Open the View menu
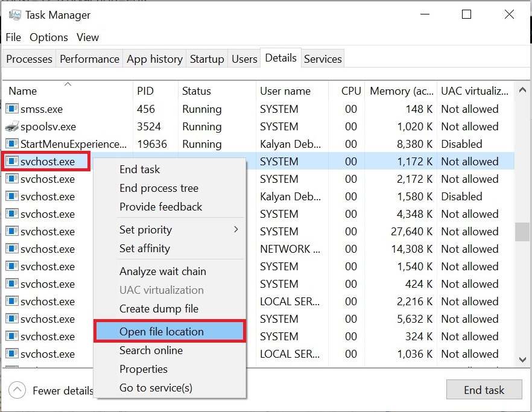This screenshot has width=532, height=412. tap(87, 37)
